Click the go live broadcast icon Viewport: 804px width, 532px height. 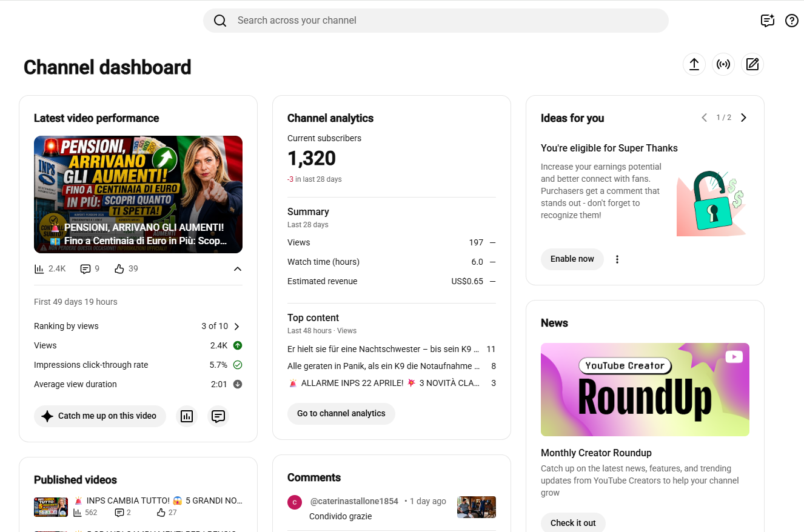[x=723, y=64]
